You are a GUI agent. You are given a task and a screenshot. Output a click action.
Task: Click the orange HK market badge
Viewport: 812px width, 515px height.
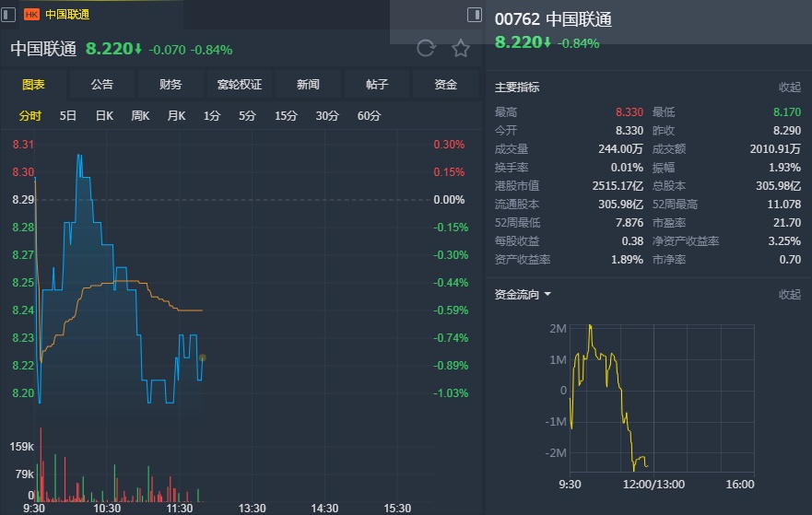click(x=31, y=15)
